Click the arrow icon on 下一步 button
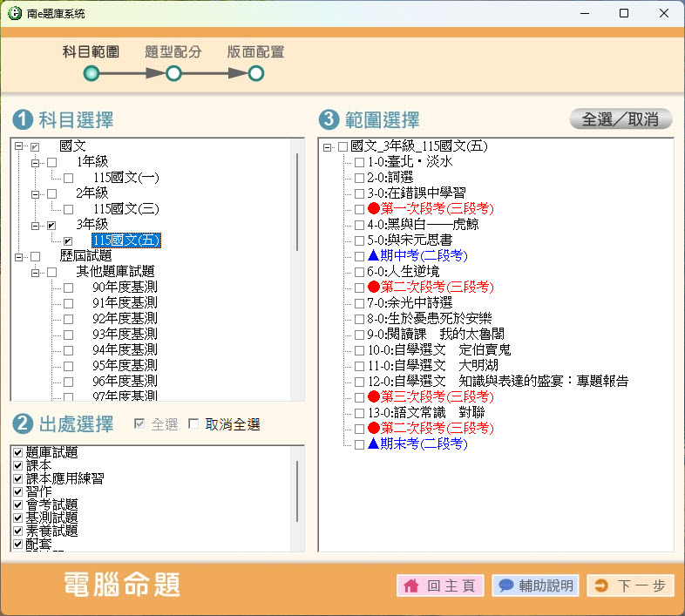The image size is (685, 616). point(601,586)
